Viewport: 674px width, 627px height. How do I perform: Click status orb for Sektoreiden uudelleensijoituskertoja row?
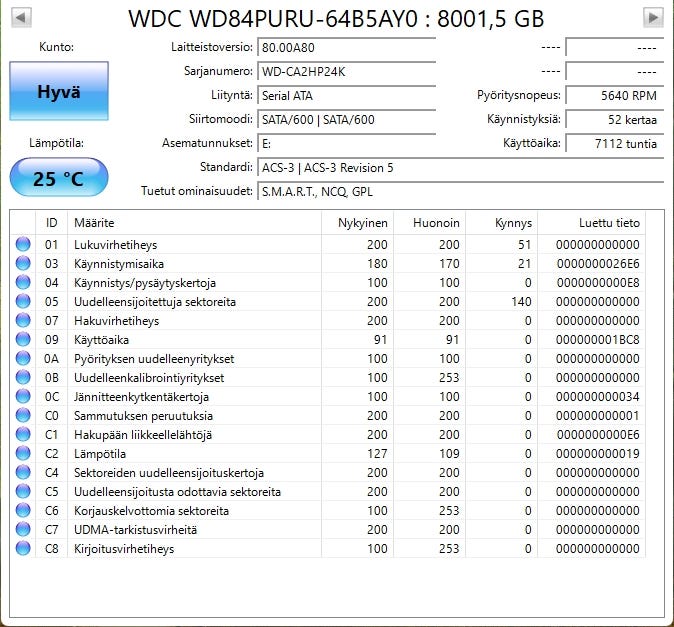click(x=23, y=472)
